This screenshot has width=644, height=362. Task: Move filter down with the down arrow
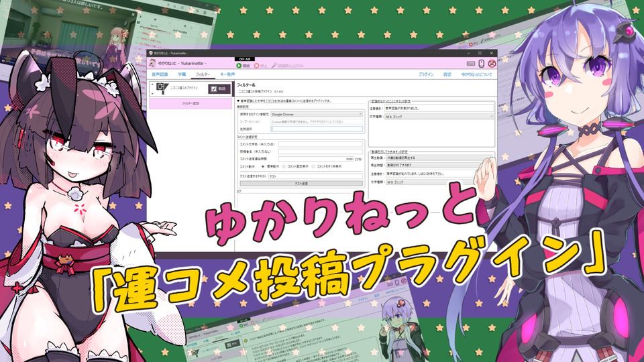(152, 94)
